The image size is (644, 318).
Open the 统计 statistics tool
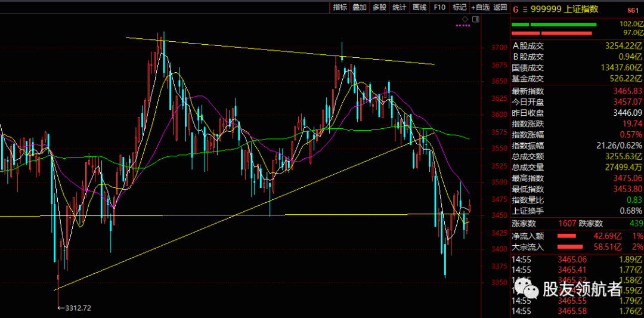[x=399, y=7]
